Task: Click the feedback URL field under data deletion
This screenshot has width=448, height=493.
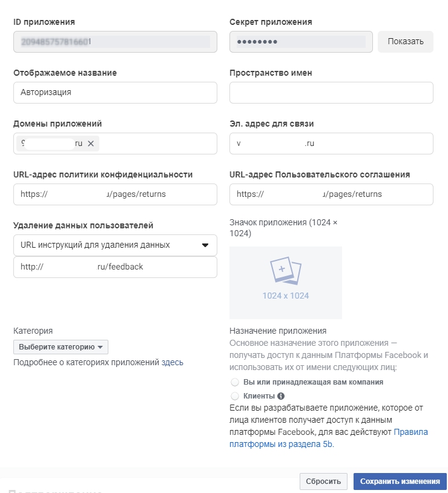Action: pyautogui.click(x=115, y=266)
